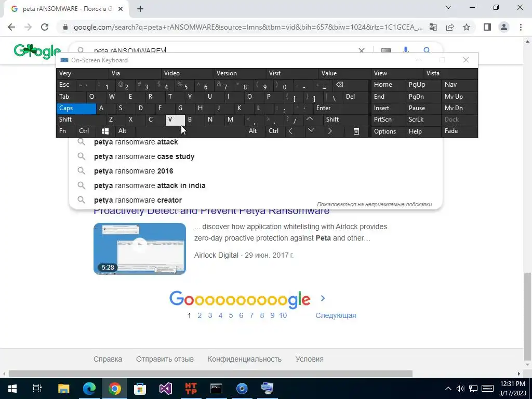The image size is (532, 399).
Task: Hit the Backspace key on On-Screen Keyboard
Action: click(x=339, y=85)
